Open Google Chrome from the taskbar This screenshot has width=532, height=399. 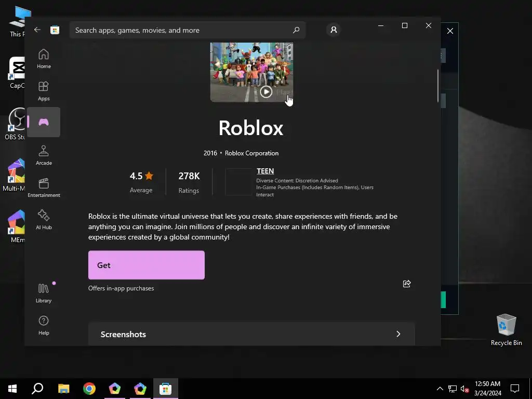click(x=89, y=389)
